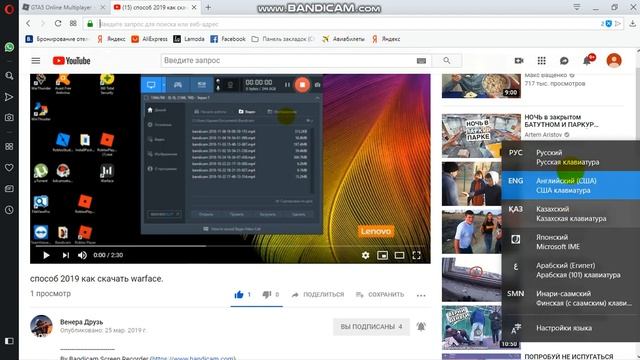
Task: Open Настройки языка language settings
Action: (571, 328)
